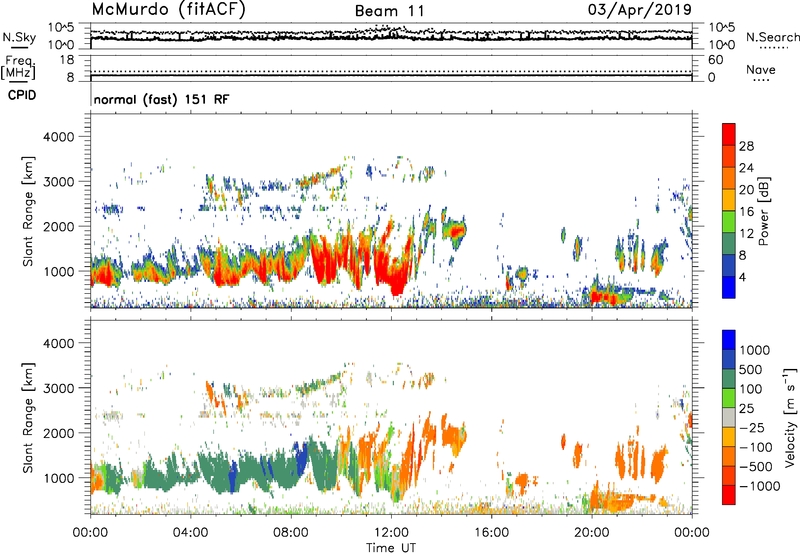Click the "-100" label on Velocity colorbar

[756, 447]
